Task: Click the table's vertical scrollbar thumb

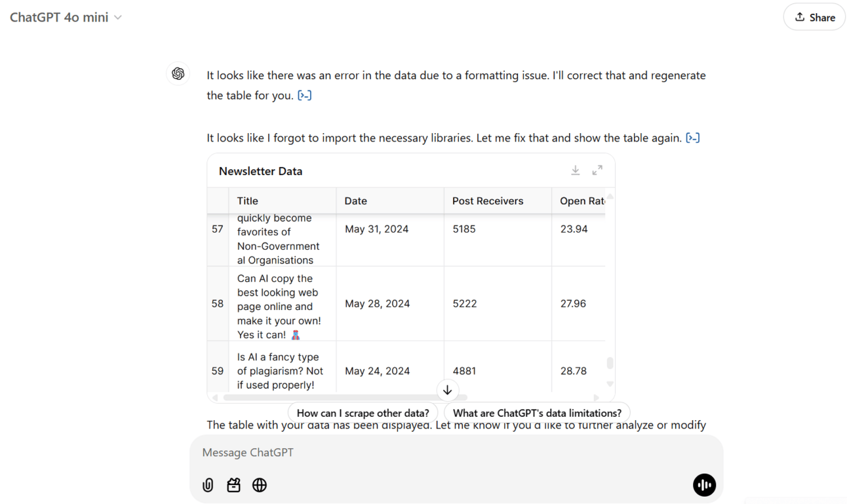Action: click(610, 363)
